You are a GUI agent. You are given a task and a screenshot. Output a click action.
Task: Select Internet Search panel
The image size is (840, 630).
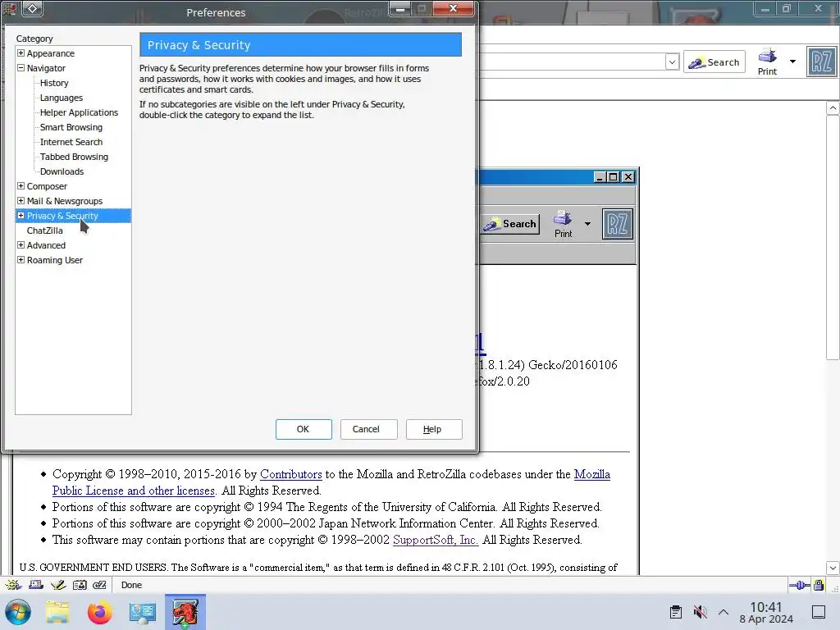[71, 142]
